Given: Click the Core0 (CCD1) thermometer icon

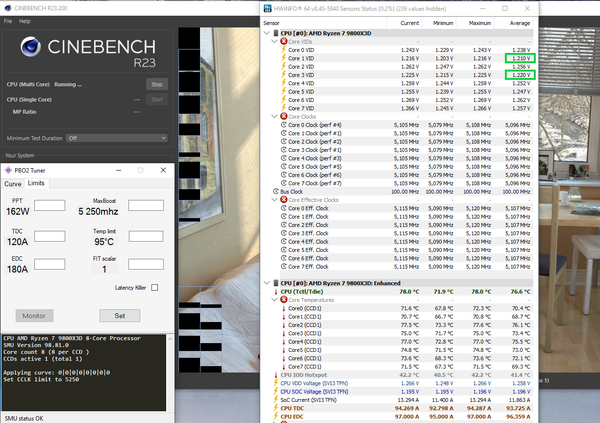Looking at the screenshot, I should pyautogui.click(x=284, y=309).
